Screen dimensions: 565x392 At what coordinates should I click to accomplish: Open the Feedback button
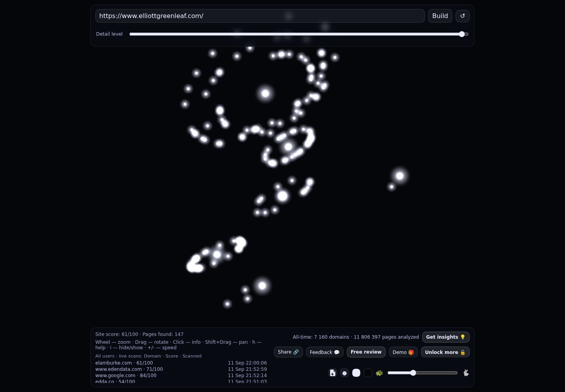click(325, 352)
